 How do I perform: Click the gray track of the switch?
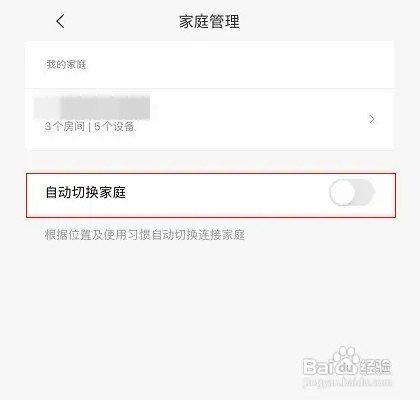pyautogui.click(x=364, y=192)
